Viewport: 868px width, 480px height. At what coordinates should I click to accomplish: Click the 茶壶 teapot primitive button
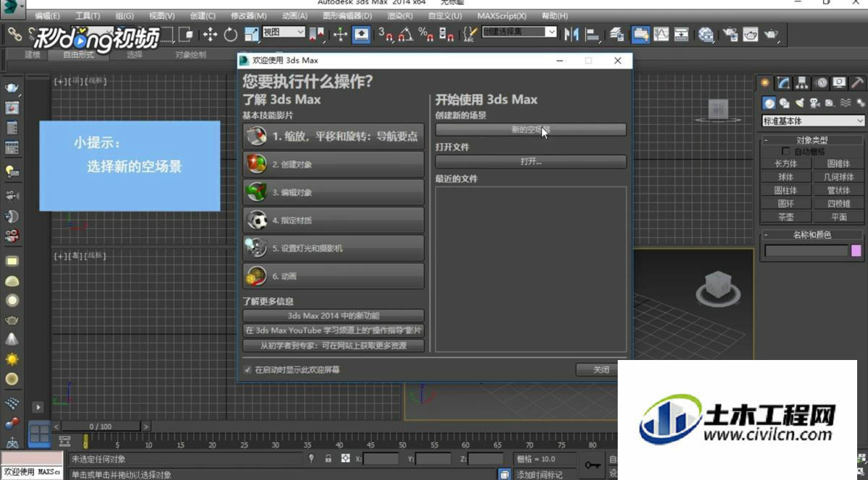pyautogui.click(x=786, y=217)
